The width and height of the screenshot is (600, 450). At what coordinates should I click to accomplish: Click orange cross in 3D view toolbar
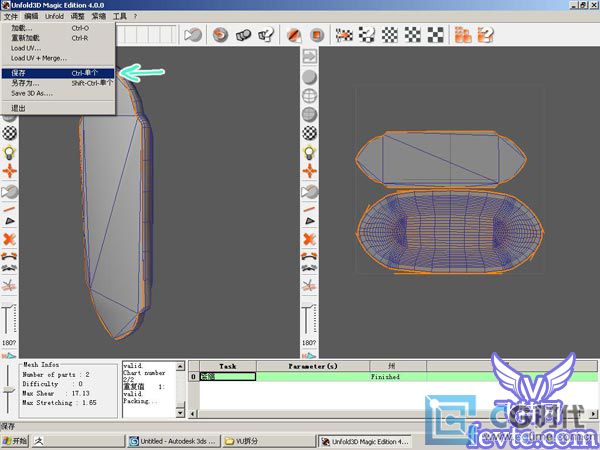point(10,171)
